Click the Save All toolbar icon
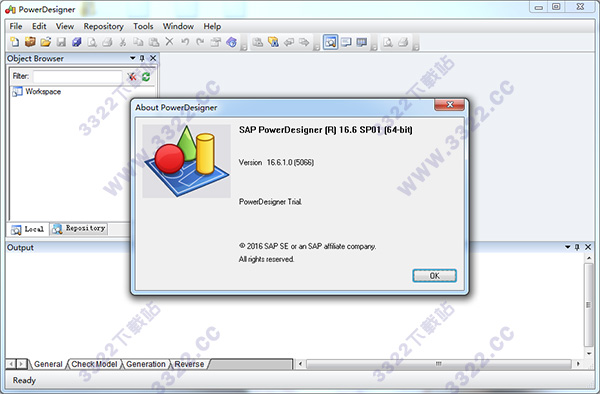The width and height of the screenshot is (600, 394). (x=77, y=42)
